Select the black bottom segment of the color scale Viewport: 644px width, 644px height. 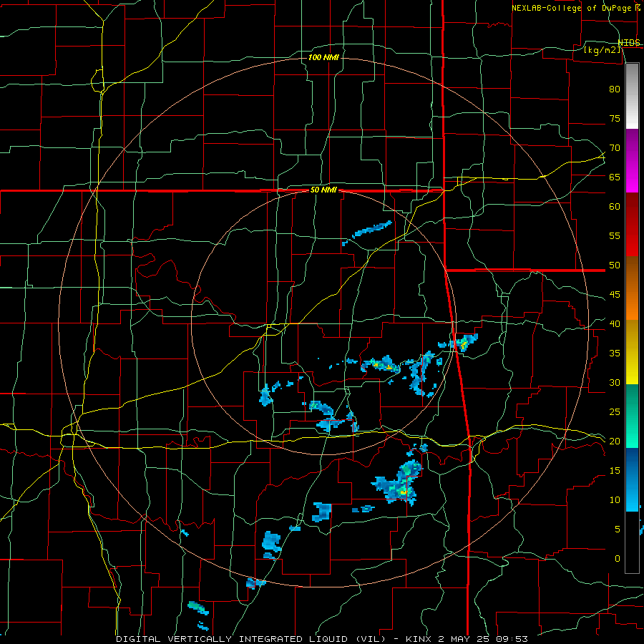(x=632, y=542)
